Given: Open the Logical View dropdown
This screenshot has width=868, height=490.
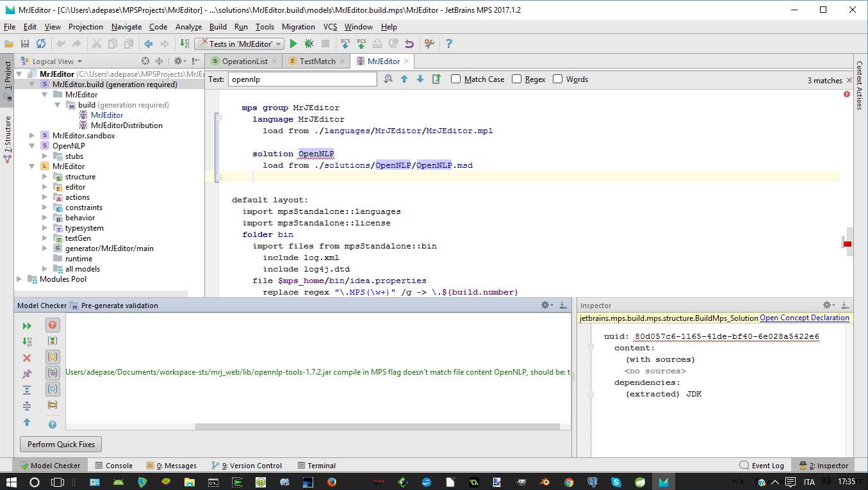Looking at the screenshot, I should 56,61.
